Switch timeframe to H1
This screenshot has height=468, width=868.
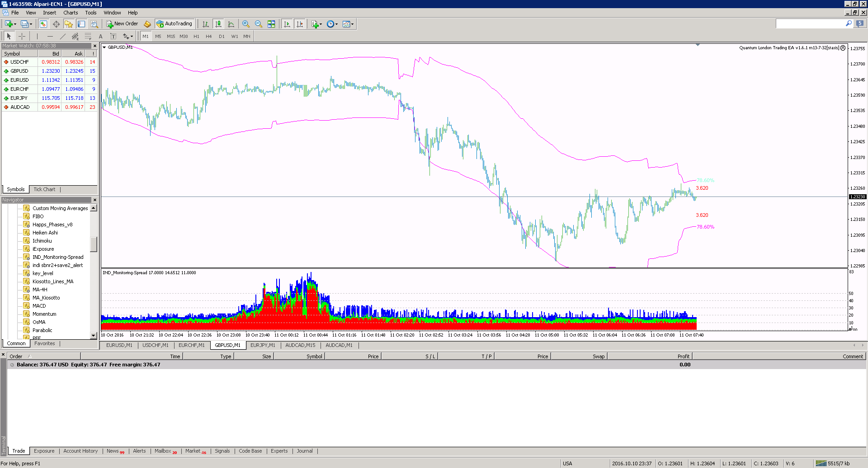pyautogui.click(x=196, y=36)
